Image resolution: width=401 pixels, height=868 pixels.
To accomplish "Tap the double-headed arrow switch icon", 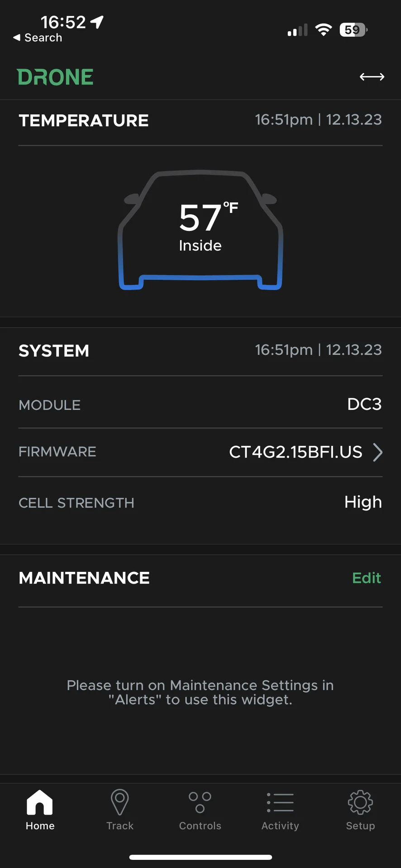I will click(372, 77).
